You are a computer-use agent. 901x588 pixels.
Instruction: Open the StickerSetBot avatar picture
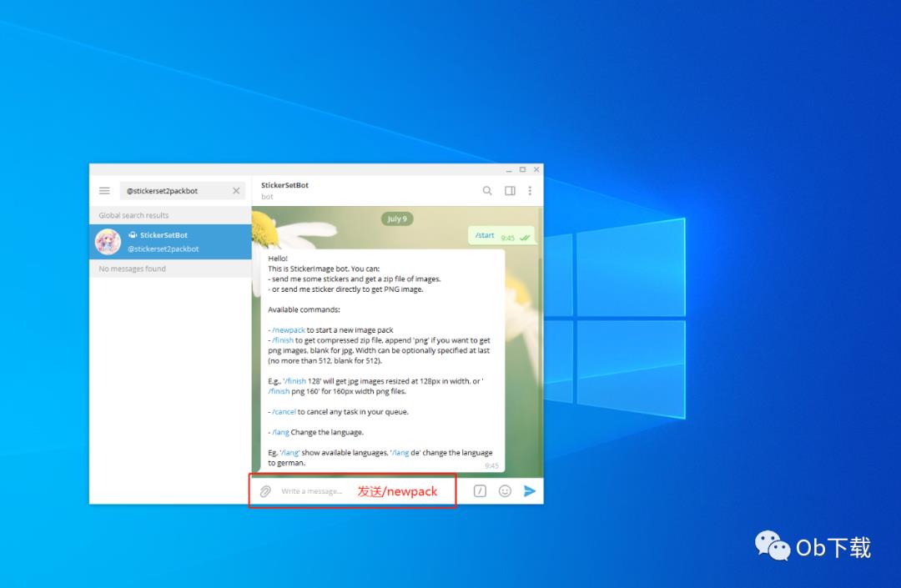[x=108, y=242]
